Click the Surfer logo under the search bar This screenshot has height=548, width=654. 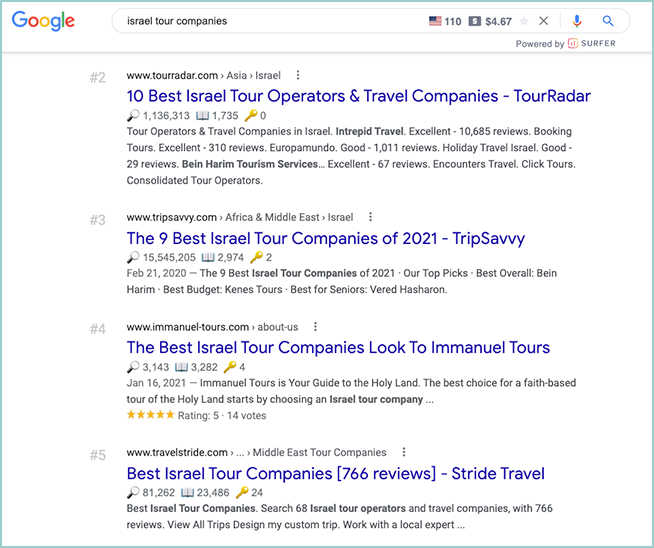pyautogui.click(x=591, y=44)
